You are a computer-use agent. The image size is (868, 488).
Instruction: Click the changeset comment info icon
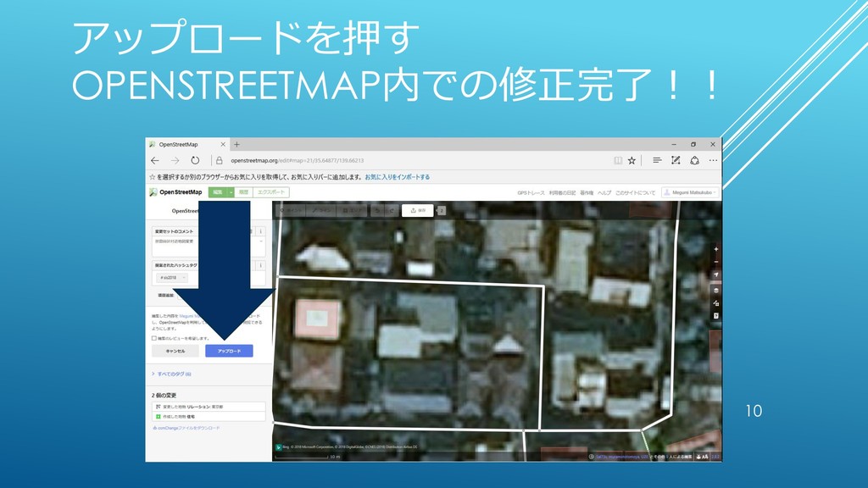click(261, 231)
